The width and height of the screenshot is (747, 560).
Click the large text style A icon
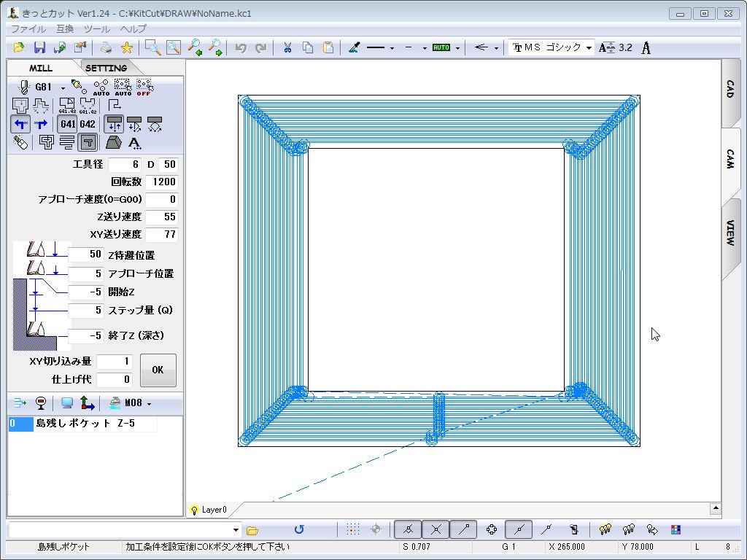[x=646, y=47]
